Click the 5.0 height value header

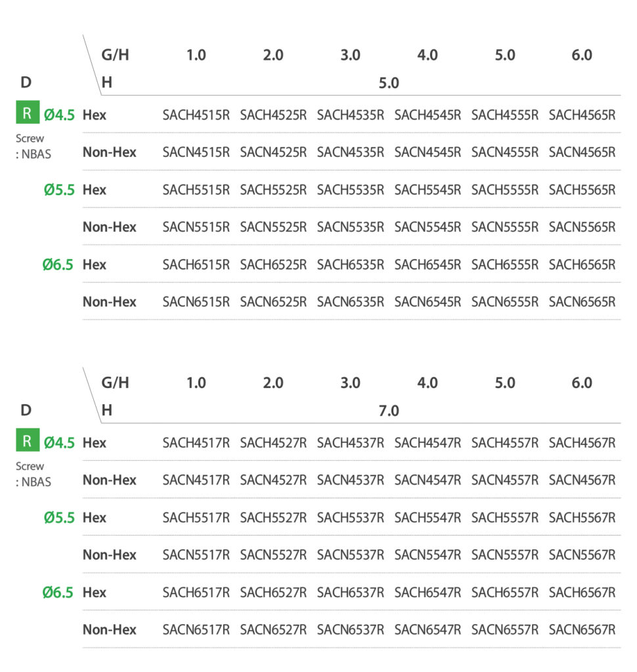tap(389, 83)
